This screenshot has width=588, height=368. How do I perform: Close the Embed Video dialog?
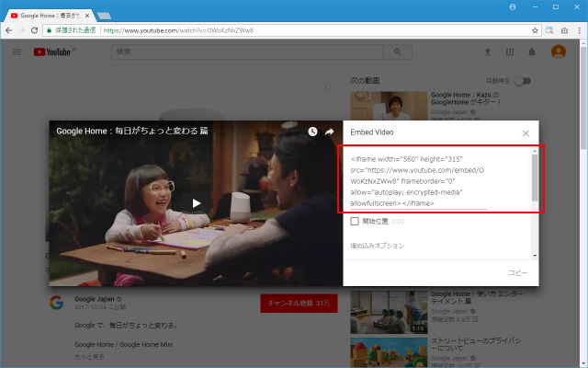[x=526, y=133]
